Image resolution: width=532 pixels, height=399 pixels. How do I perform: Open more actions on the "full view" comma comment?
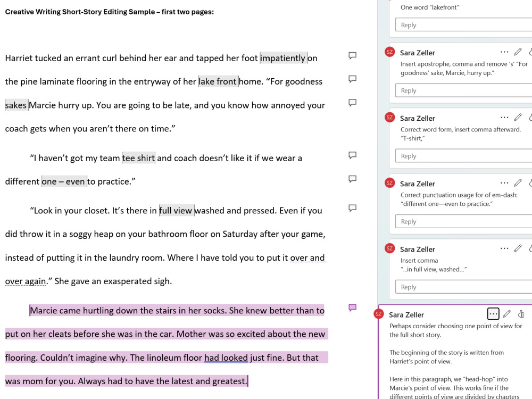504,248
